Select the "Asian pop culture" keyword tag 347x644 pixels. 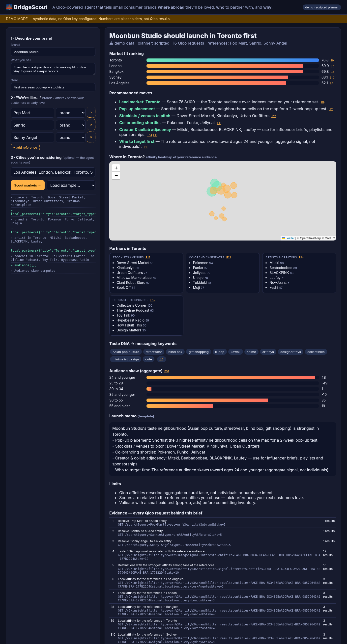pos(126,352)
